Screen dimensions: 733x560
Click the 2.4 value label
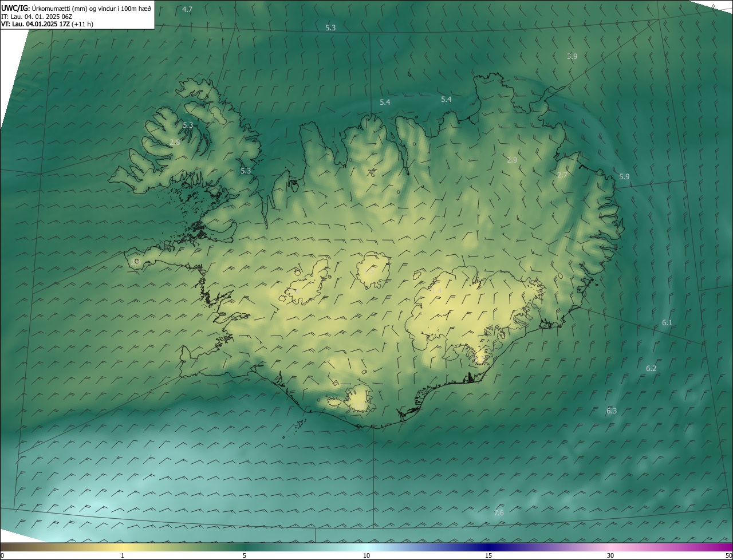tap(135, 262)
